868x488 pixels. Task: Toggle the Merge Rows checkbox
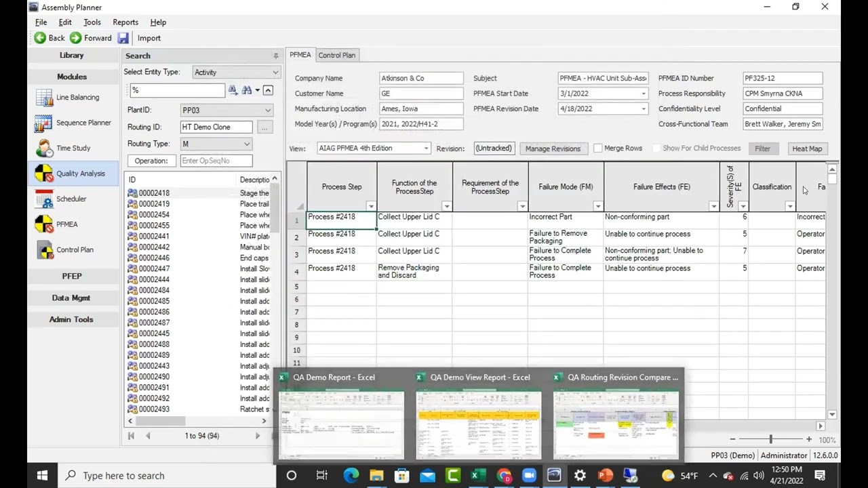point(597,148)
